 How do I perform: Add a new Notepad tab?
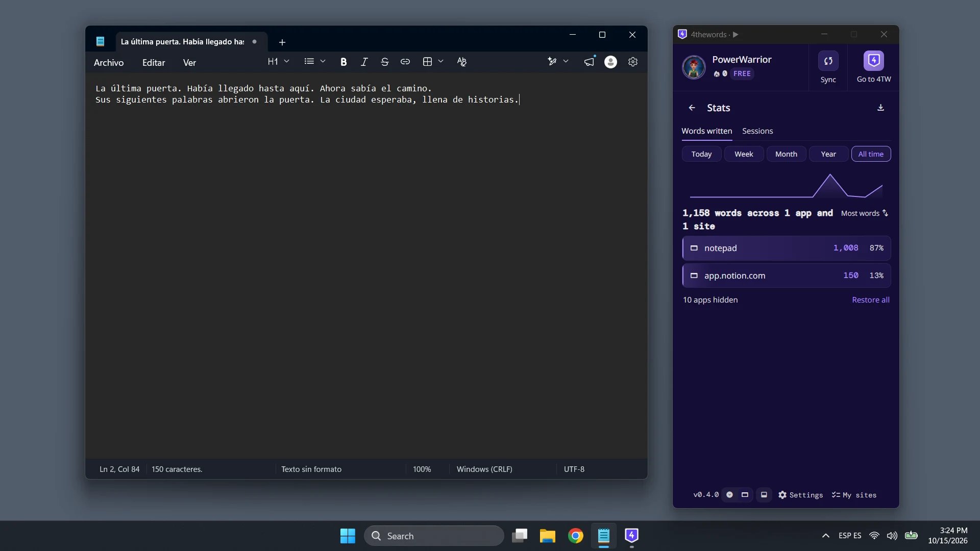tap(282, 42)
